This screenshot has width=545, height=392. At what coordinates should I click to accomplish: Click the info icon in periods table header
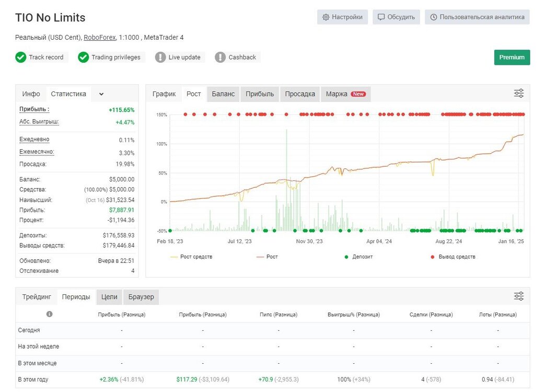pos(49,314)
